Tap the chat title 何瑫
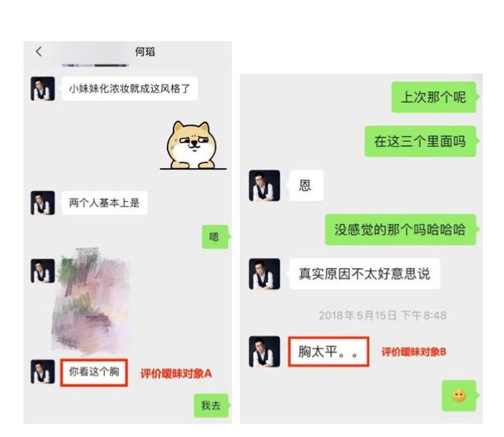The width and height of the screenshot is (504, 437). tap(145, 51)
